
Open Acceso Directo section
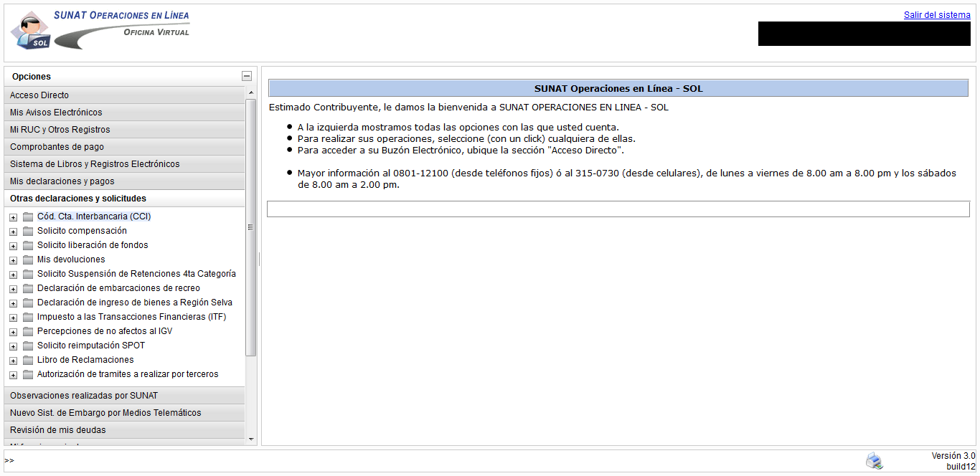tap(125, 95)
